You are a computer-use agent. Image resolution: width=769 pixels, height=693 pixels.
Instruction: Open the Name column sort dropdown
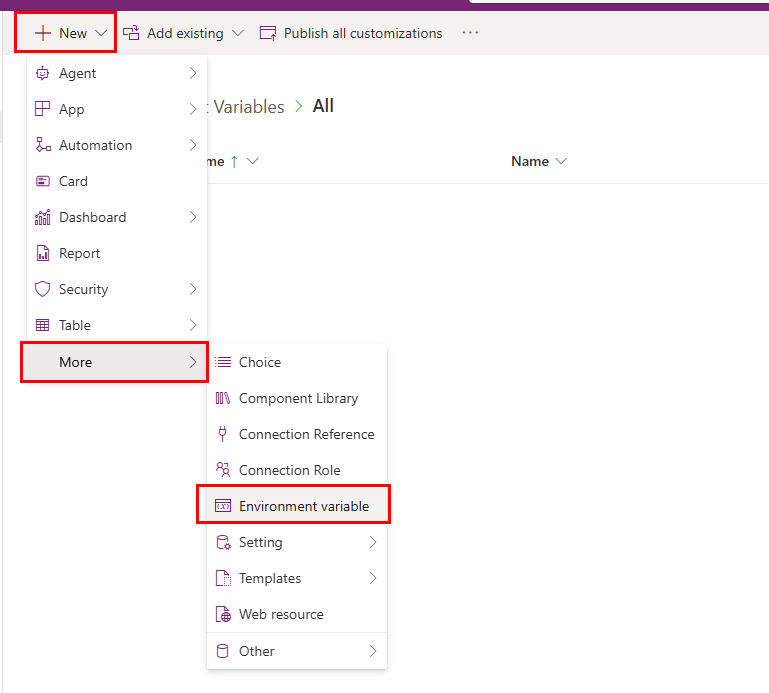(x=560, y=161)
